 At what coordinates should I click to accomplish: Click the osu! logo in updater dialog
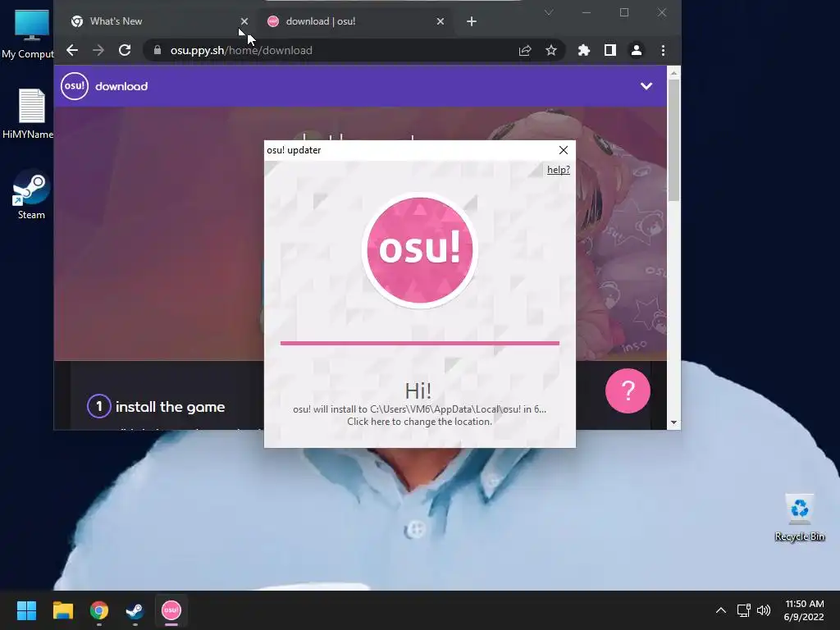pyautogui.click(x=419, y=251)
